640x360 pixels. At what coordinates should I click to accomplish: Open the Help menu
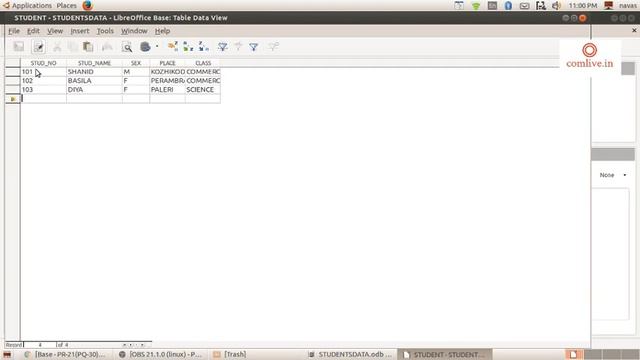point(162,31)
